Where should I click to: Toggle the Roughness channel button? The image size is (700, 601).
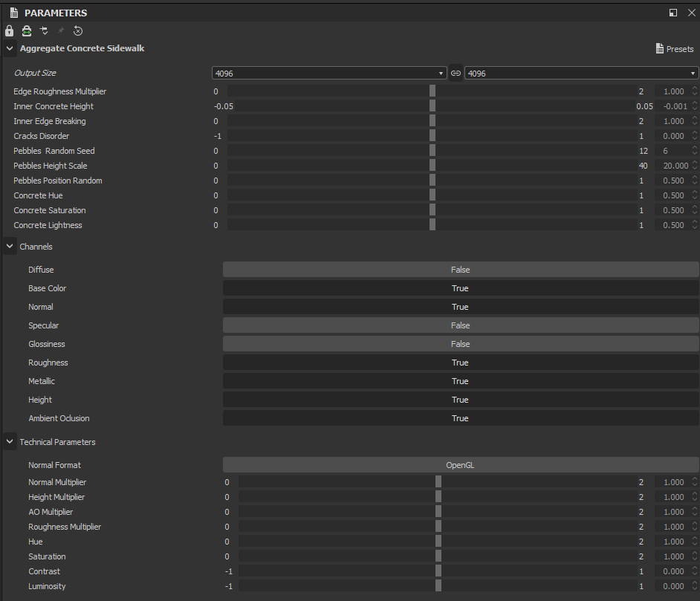(460, 363)
